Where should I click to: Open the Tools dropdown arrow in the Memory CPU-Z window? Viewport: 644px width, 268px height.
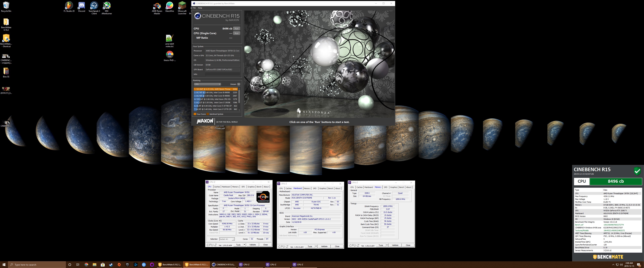coord(387,245)
